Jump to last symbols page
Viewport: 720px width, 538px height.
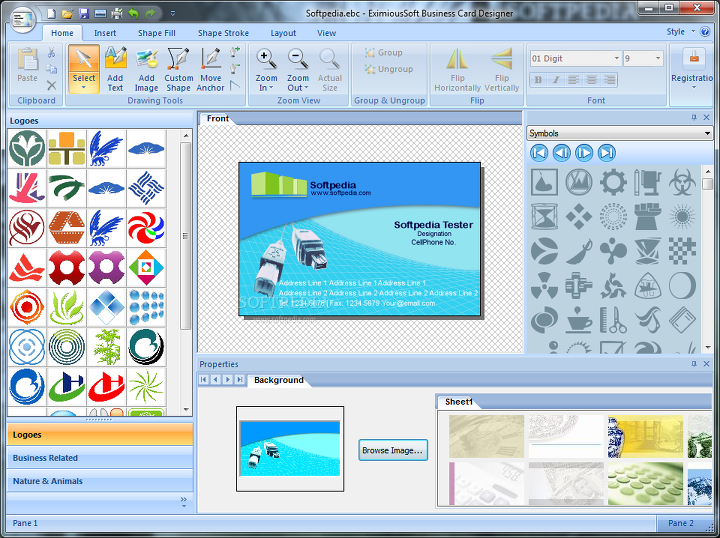[x=606, y=153]
